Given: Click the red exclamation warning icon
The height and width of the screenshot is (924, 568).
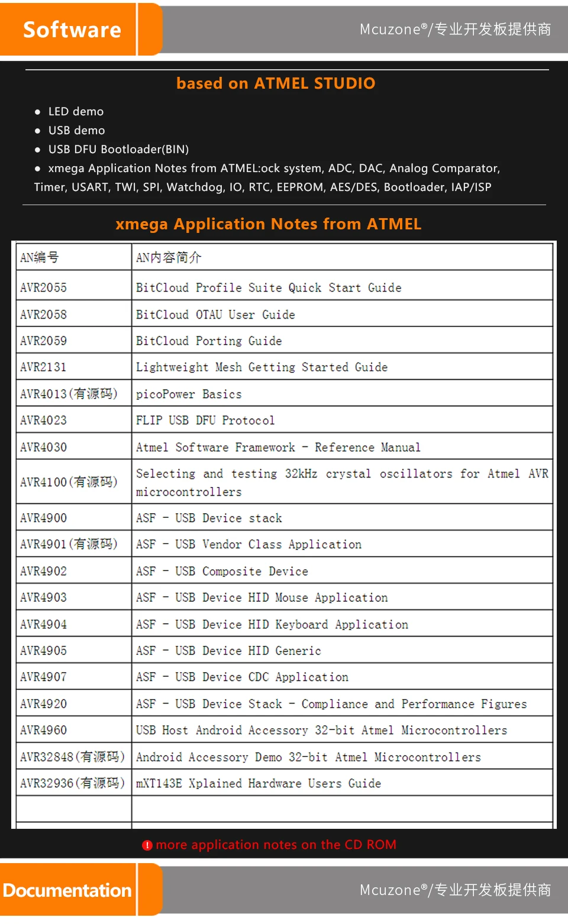Looking at the screenshot, I should click(147, 845).
